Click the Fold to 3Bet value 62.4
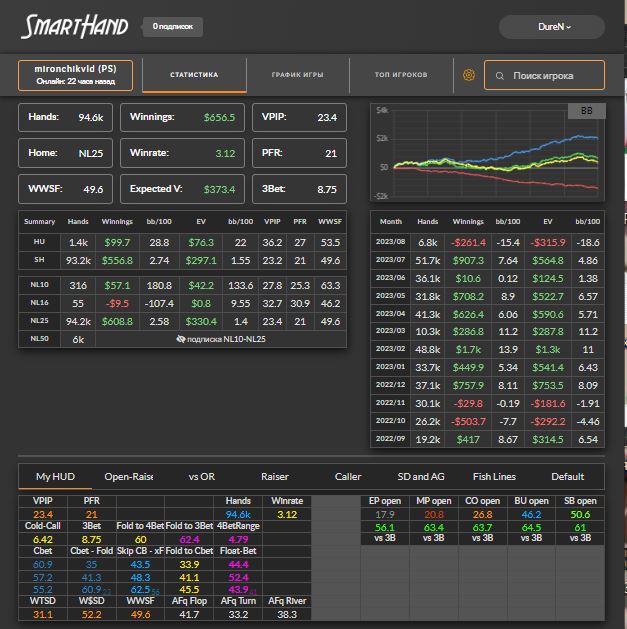Viewport: 627px width, 629px height. (x=189, y=540)
